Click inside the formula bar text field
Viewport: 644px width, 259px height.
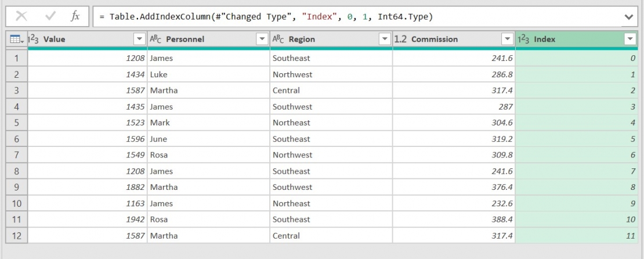348,17
